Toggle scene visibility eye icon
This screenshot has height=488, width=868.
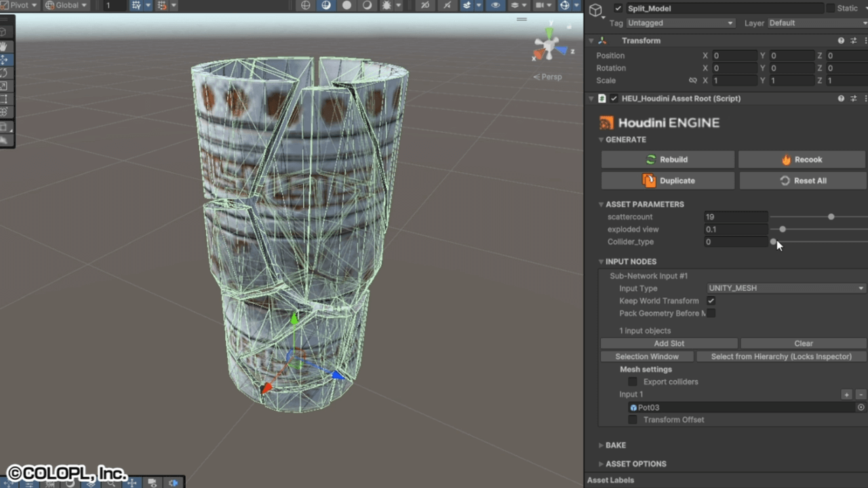pyautogui.click(x=496, y=5)
